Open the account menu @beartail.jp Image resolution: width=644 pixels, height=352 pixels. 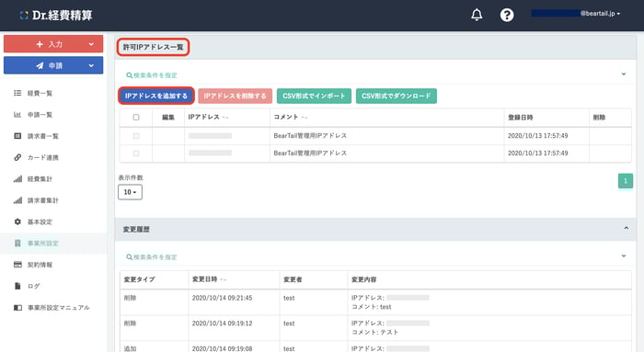[x=576, y=14]
